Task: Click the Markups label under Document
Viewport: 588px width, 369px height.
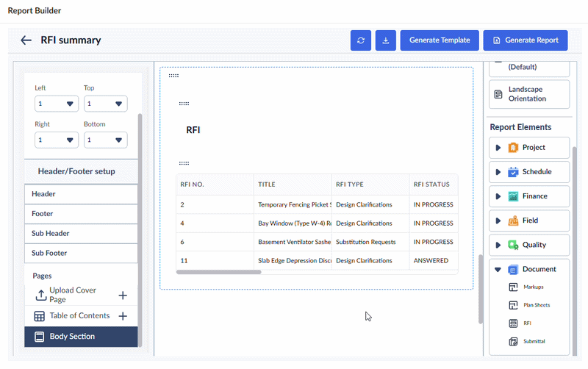Action: 534,287
